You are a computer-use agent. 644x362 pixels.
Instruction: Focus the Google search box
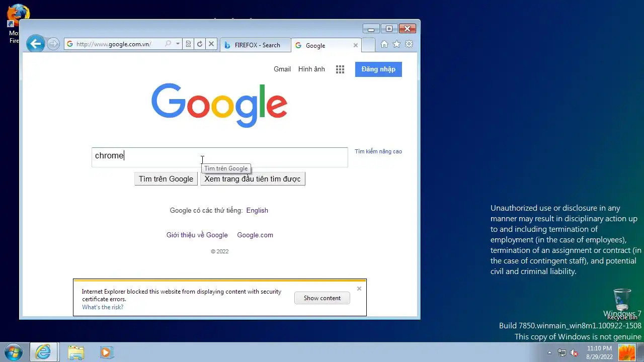point(219,157)
